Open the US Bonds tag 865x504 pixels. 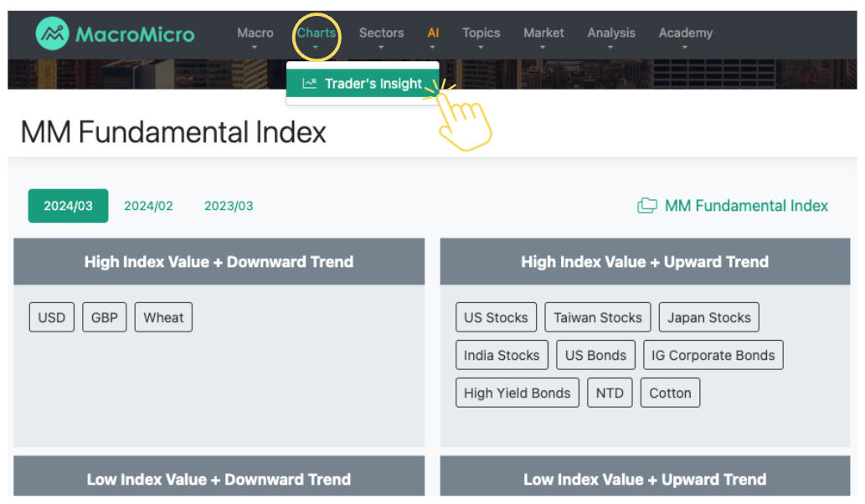coord(596,355)
